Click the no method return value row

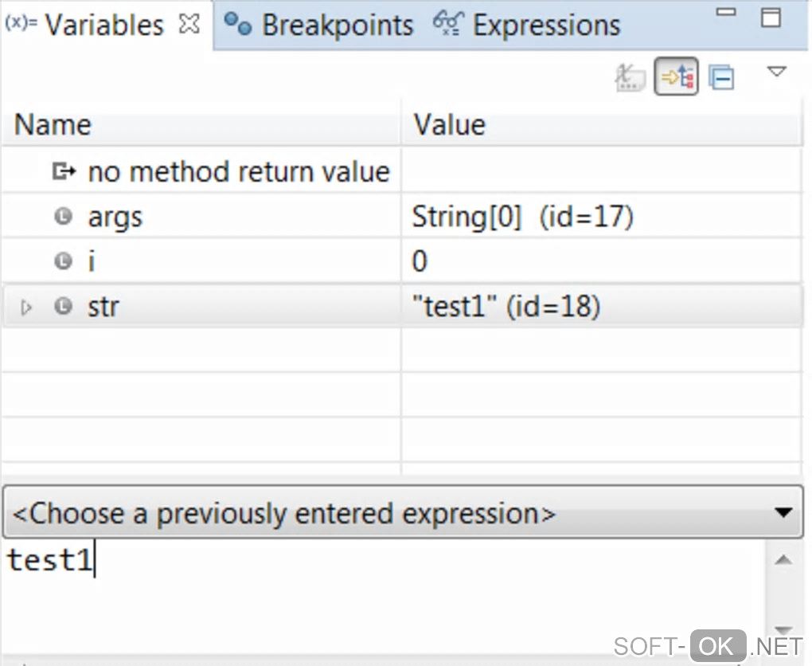pyautogui.click(x=239, y=172)
